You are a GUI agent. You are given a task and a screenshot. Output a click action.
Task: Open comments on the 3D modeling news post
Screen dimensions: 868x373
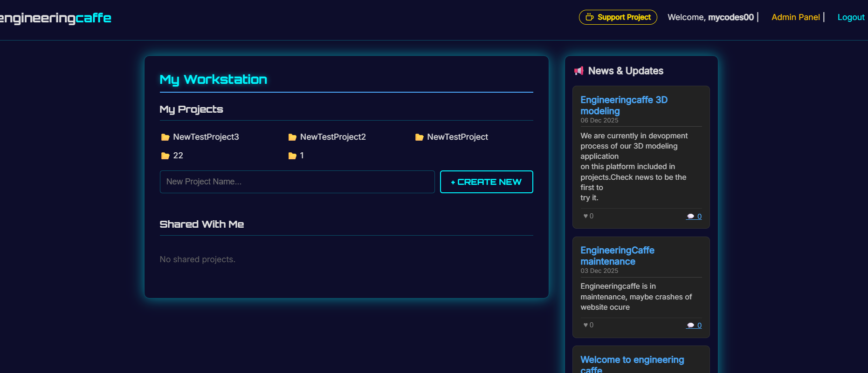pyautogui.click(x=694, y=216)
